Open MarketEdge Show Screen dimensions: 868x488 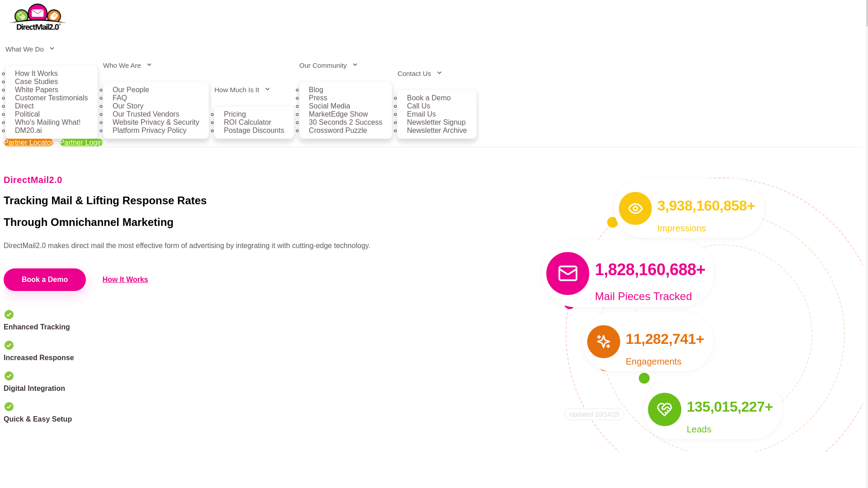point(338,114)
